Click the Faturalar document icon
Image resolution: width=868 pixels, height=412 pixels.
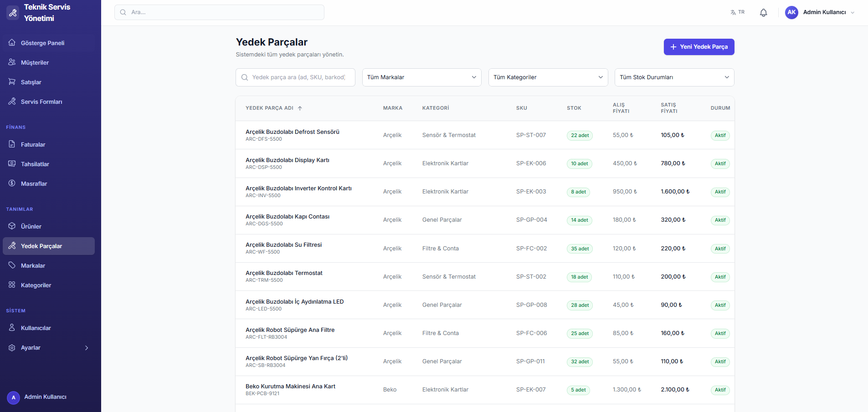pos(12,144)
